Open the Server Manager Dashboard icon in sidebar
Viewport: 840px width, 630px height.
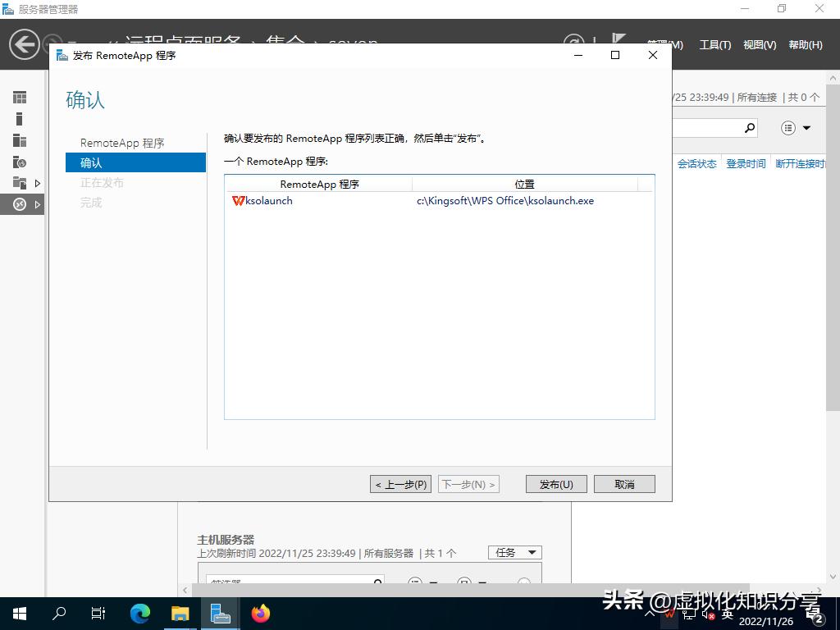tap(19, 97)
